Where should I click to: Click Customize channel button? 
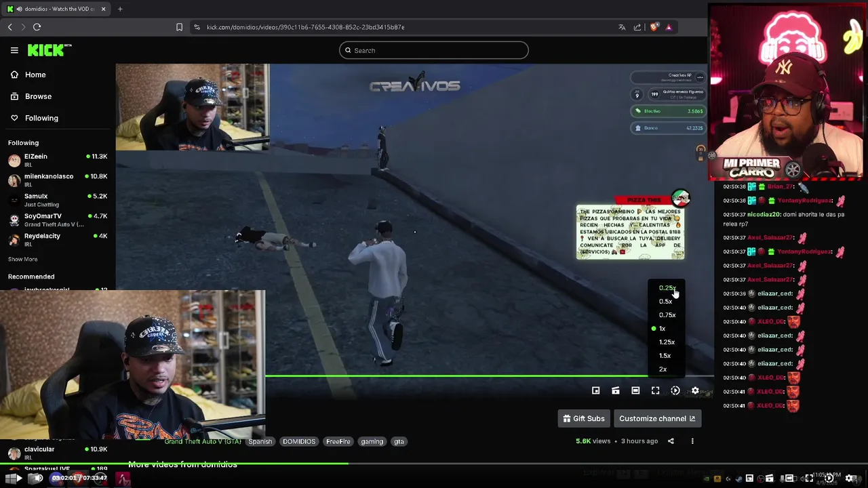tap(657, 418)
